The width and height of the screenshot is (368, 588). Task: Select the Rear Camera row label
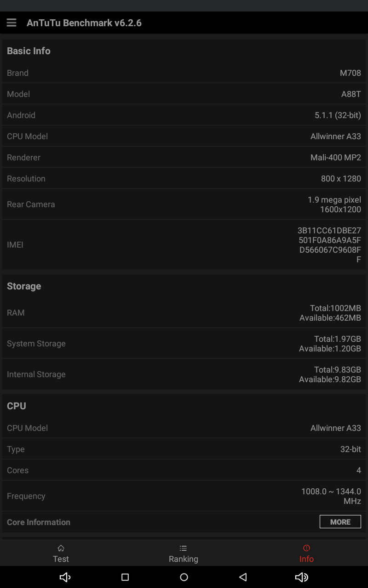[31, 204]
